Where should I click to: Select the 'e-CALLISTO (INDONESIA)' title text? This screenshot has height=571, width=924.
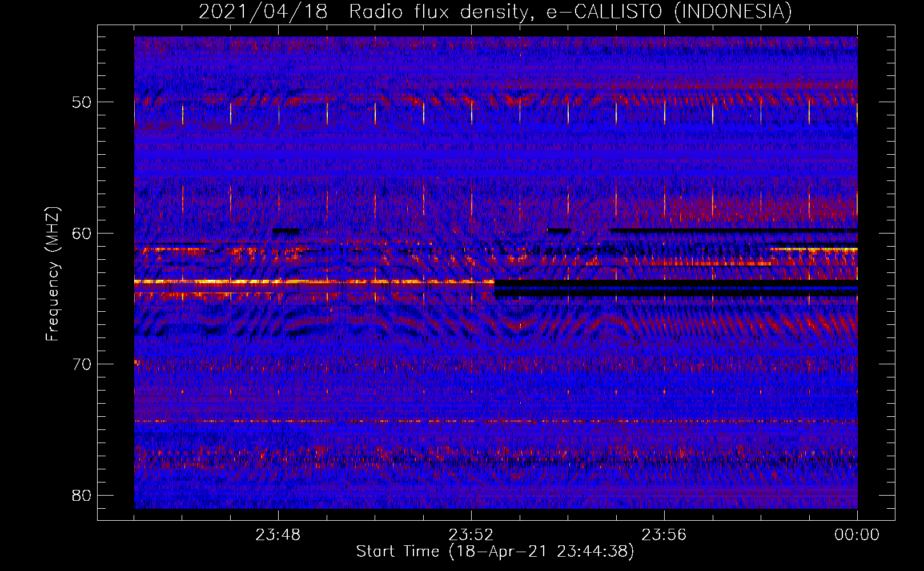(x=669, y=11)
